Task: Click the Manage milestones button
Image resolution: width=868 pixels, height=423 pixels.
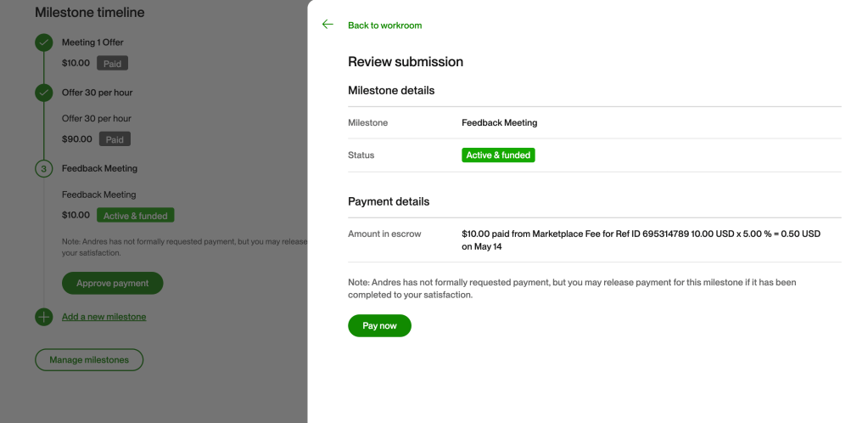Action: (89, 360)
